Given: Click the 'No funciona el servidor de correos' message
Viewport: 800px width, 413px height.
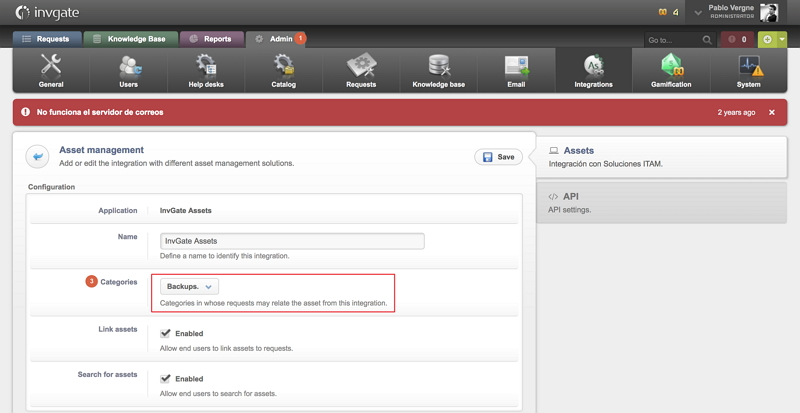Looking at the screenshot, I should [x=100, y=112].
